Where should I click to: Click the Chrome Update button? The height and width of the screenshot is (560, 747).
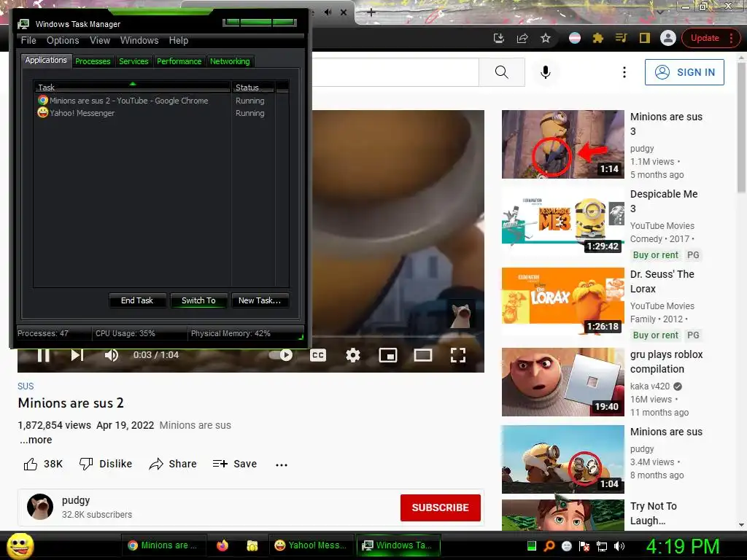[x=705, y=38]
